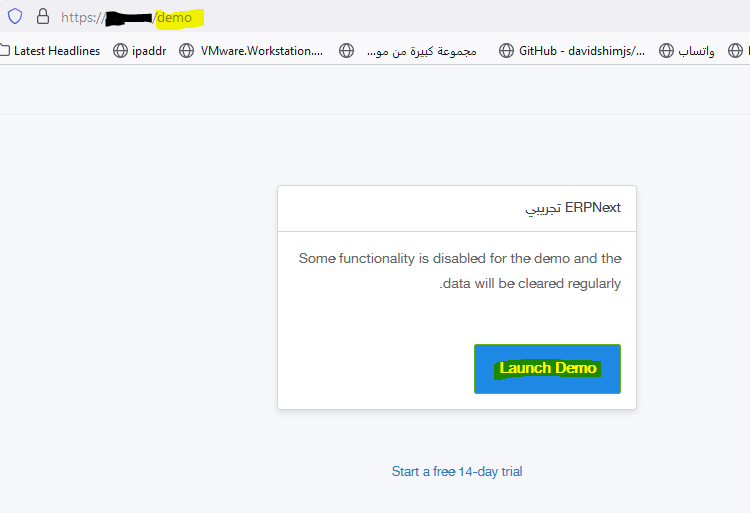Click the globe icon beside VMware.Workstation
The height and width of the screenshot is (513, 750).
(x=186, y=50)
